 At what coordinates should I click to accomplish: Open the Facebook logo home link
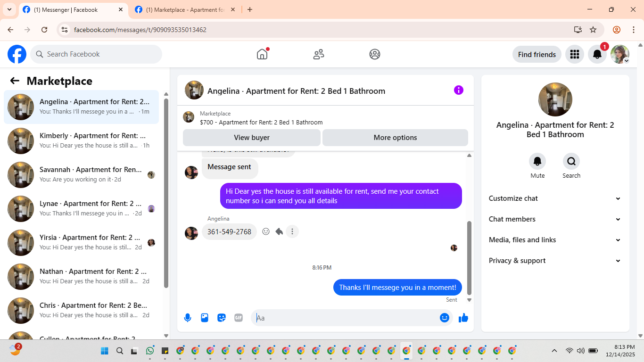[17, 54]
